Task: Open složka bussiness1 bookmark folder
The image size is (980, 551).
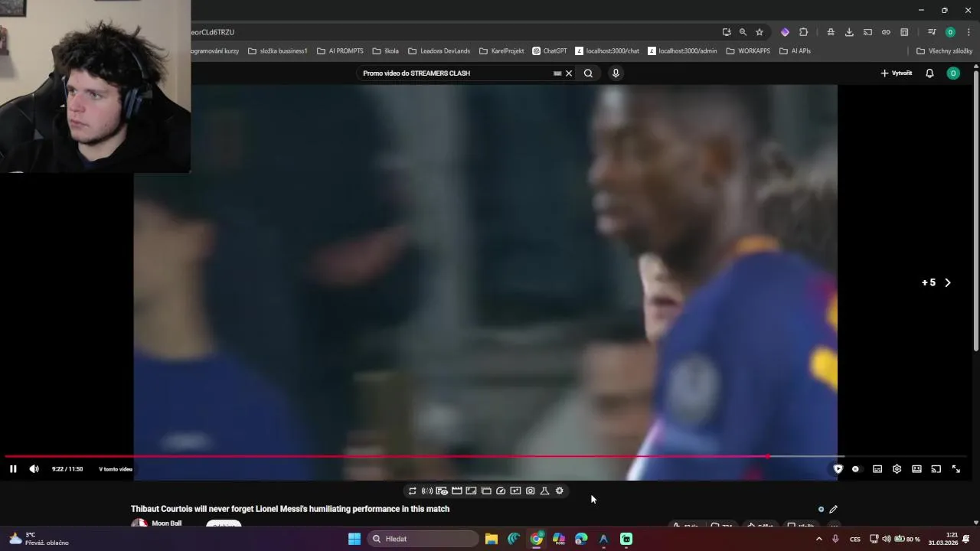Action: [x=278, y=51]
